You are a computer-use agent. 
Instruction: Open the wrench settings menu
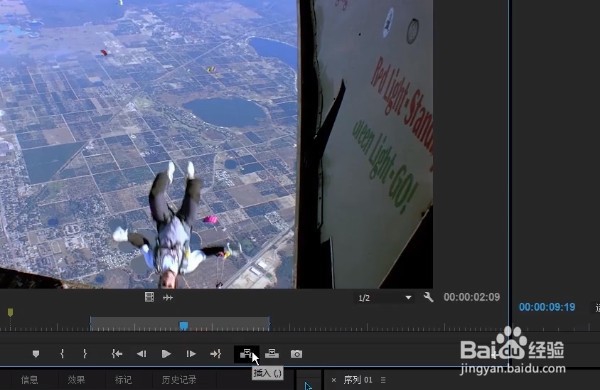pyautogui.click(x=429, y=297)
